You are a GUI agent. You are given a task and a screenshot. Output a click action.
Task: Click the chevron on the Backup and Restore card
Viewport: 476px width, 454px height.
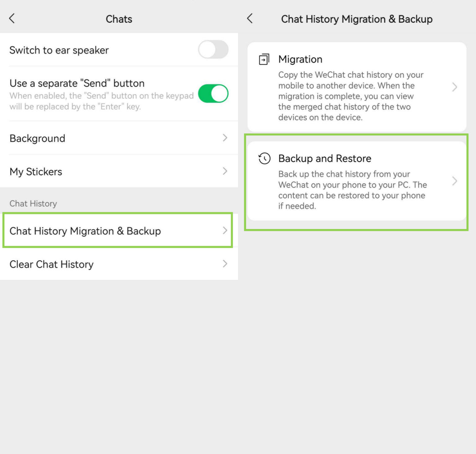454,181
